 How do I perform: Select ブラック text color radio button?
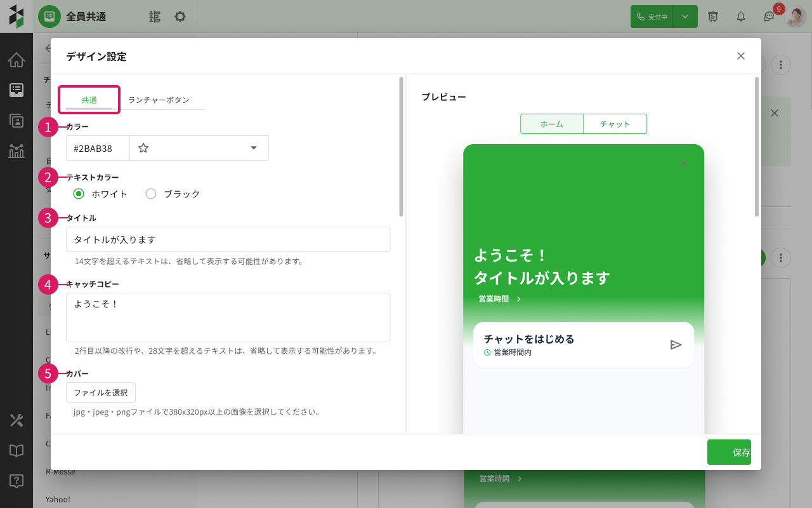(151, 194)
